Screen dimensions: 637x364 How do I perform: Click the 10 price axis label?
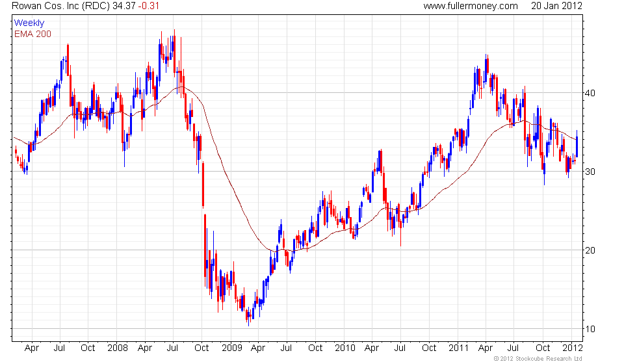click(x=590, y=329)
